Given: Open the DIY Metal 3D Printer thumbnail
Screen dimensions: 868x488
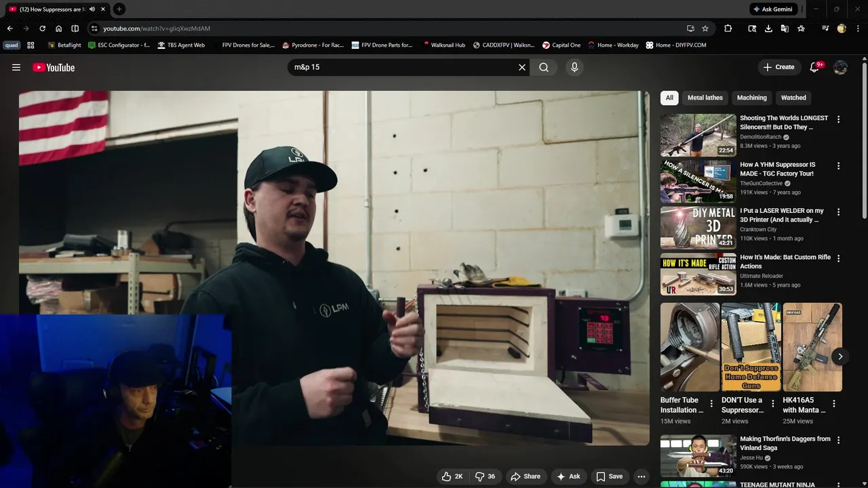Looking at the screenshot, I should tap(698, 228).
